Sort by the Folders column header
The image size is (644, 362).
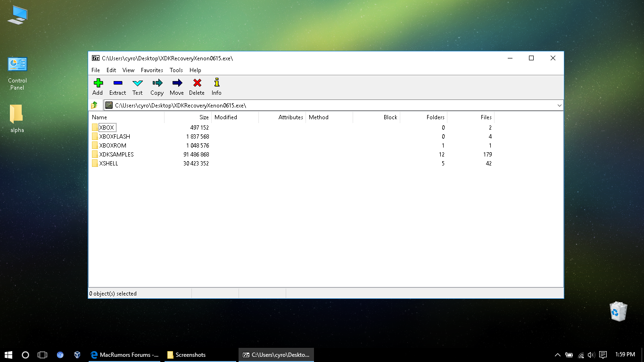point(423,117)
